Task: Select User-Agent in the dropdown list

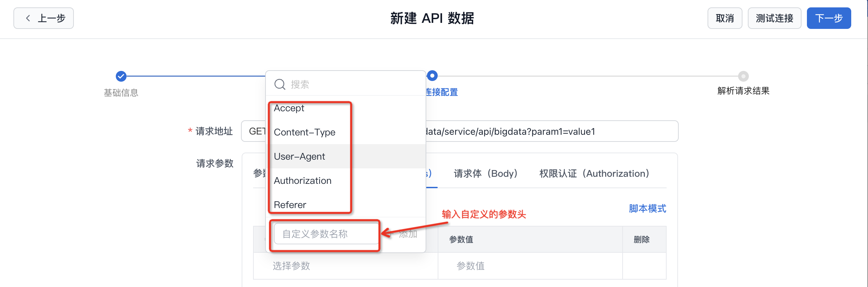Action: coord(299,157)
